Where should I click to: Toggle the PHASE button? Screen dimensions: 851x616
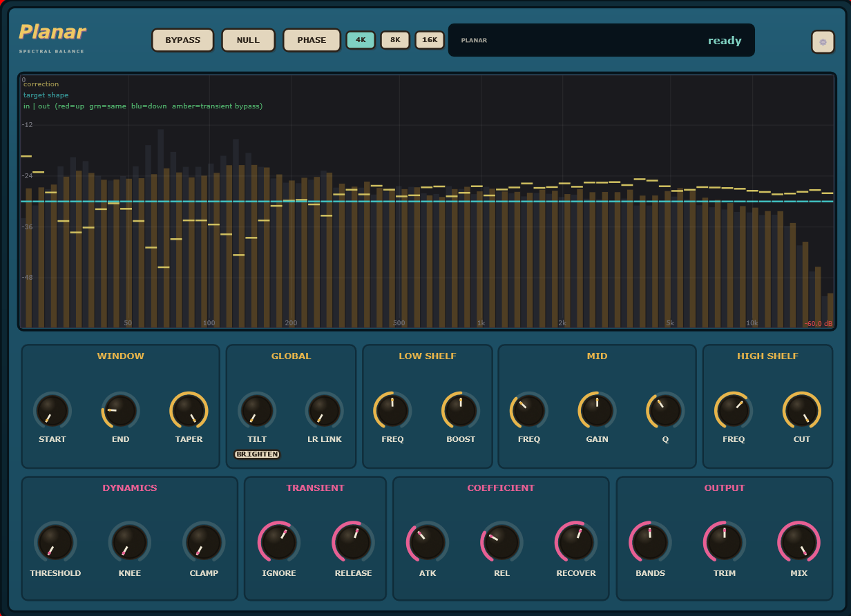click(312, 40)
